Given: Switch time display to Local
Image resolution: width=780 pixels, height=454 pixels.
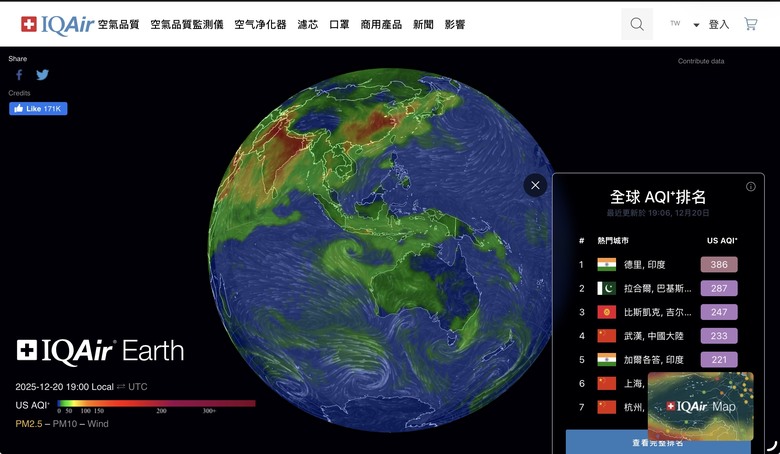Looking at the screenshot, I should point(102,386).
